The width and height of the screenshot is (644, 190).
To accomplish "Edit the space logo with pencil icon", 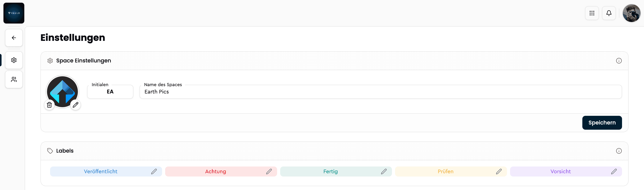I will 76,105.
